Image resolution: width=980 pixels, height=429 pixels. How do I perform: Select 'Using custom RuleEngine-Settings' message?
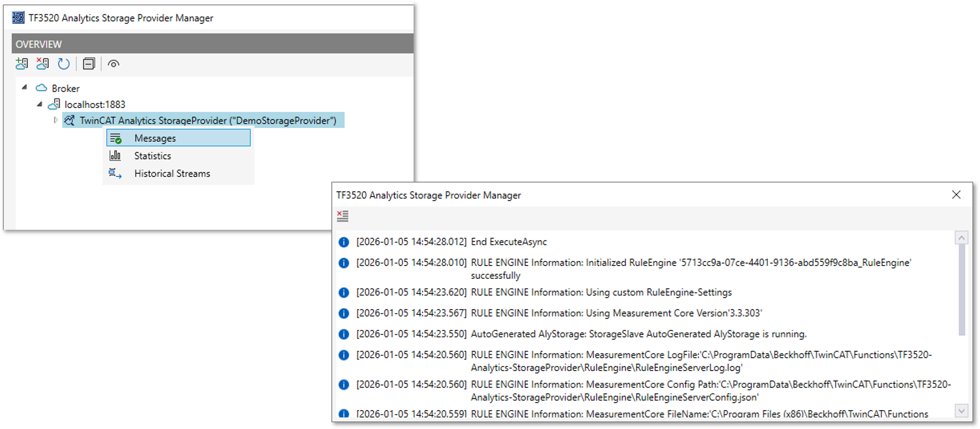[x=601, y=293]
